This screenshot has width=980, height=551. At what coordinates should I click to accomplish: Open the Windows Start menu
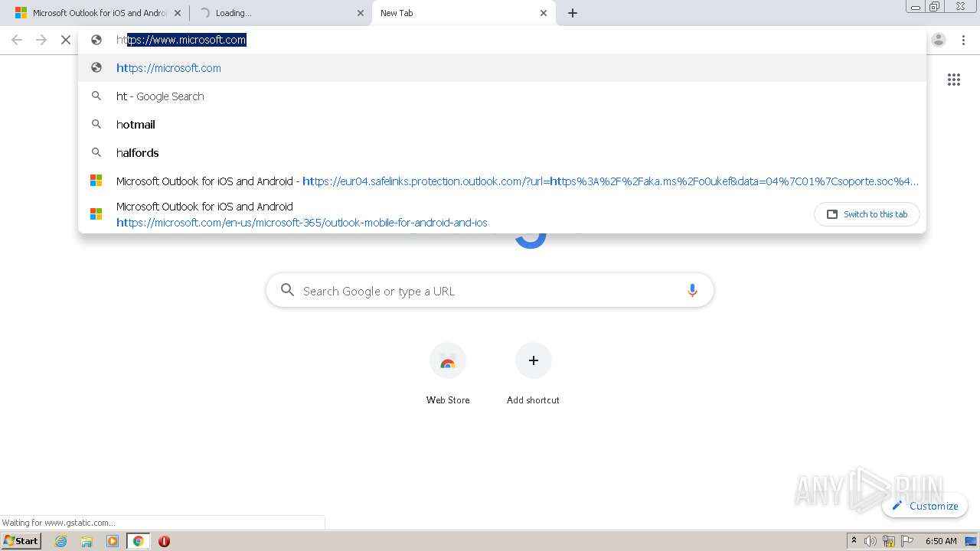(x=21, y=541)
